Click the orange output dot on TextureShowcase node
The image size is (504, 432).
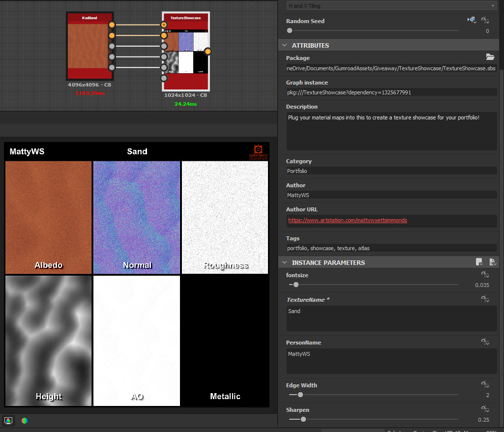[x=208, y=51]
